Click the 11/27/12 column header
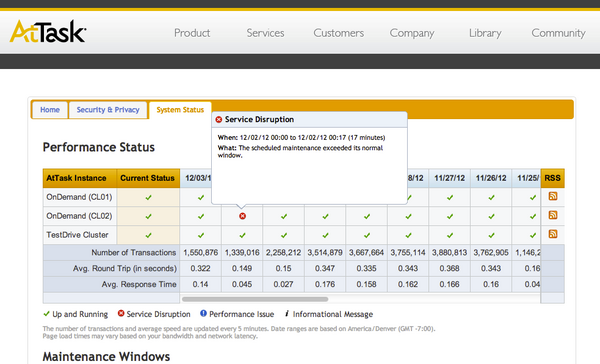Viewport: 600px width, 364px height. point(450,178)
